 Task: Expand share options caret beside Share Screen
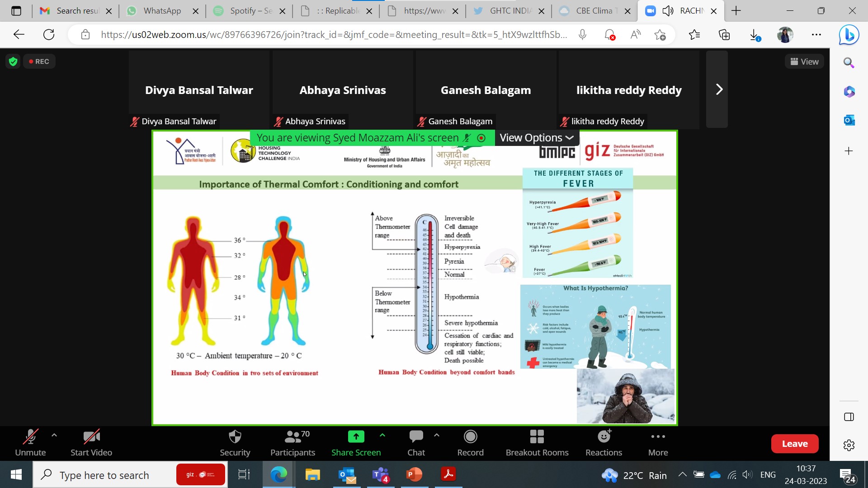click(x=382, y=435)
